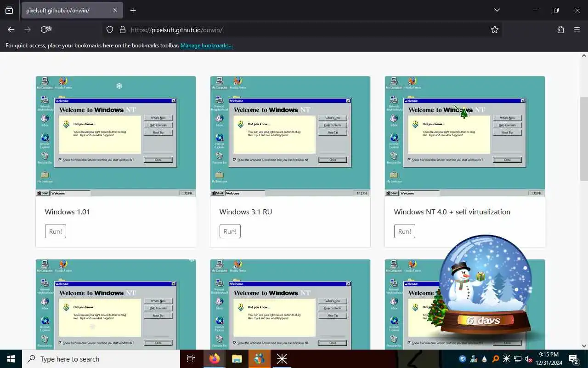The image size is (588, 368).
Task: Open the muted volume tray icon
Action: point(529,359)
